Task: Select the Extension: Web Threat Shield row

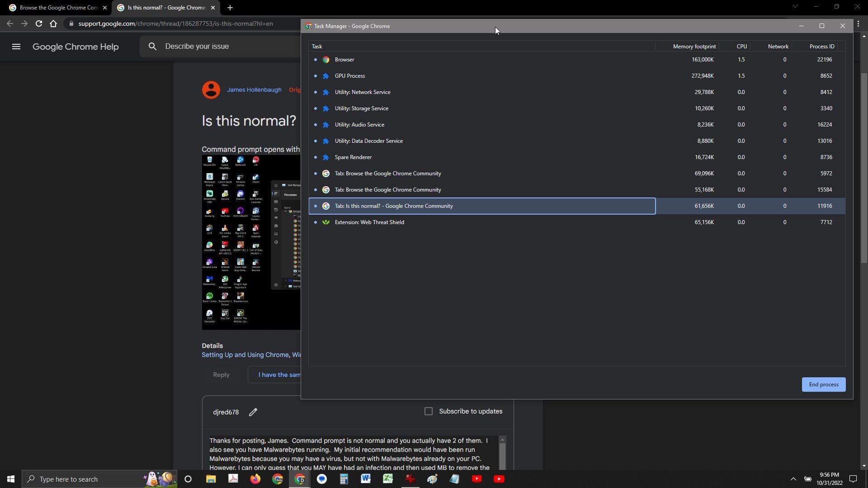Action: (x=577, y=222)
